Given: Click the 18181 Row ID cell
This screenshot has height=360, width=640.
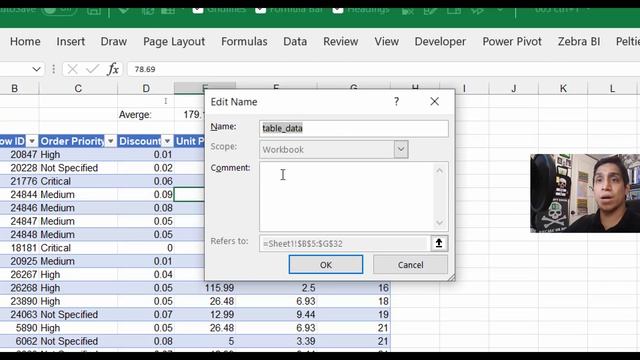Looking at the screenshot, I should pyautogui.click(x=20, y=248).
